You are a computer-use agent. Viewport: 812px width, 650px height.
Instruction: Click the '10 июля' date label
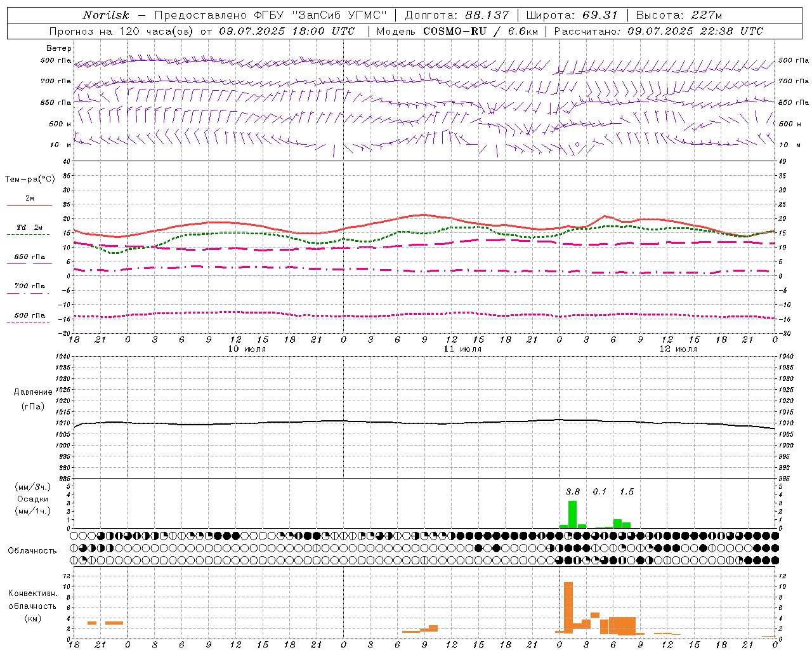point(247,348)
